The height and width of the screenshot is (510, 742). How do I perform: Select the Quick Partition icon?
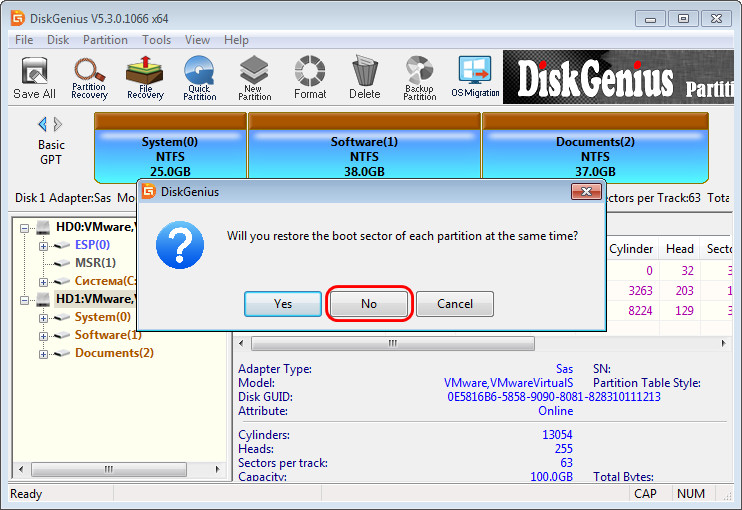click(x=199, y=78)
